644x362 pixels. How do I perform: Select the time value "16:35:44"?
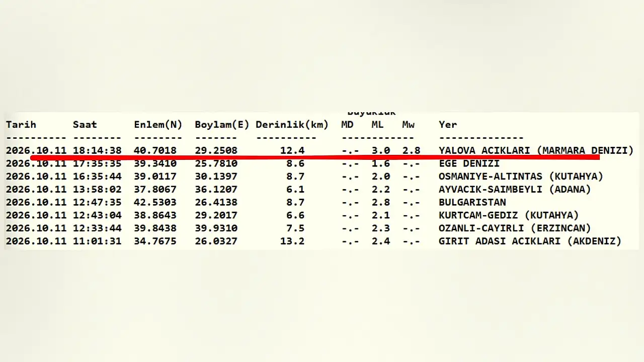(x=97, y=176)
